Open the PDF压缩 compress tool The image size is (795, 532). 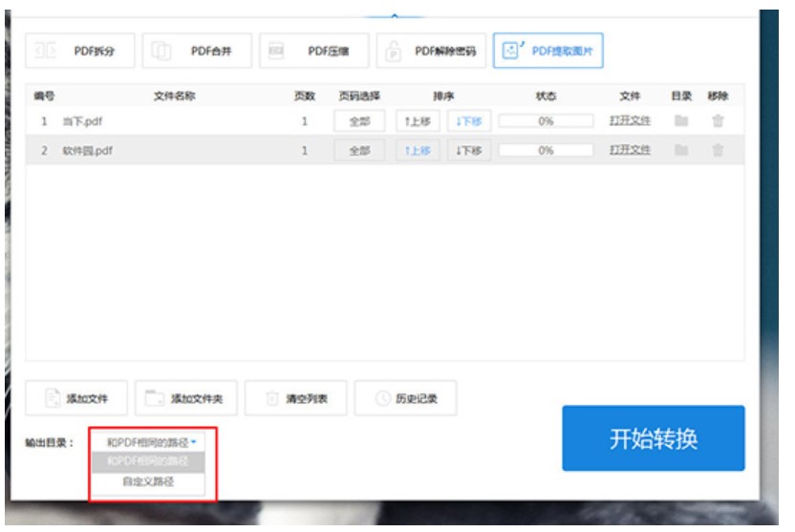pos(313,50)
